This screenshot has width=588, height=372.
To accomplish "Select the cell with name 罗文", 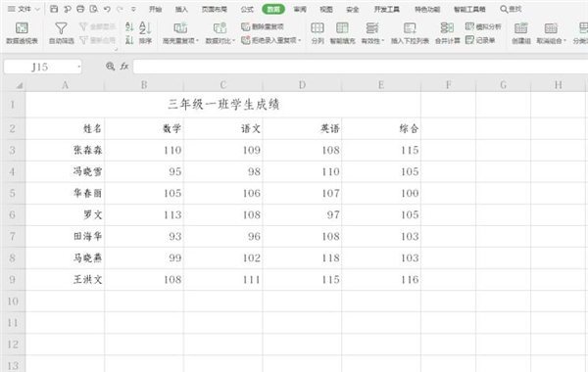I will (65, 215).
